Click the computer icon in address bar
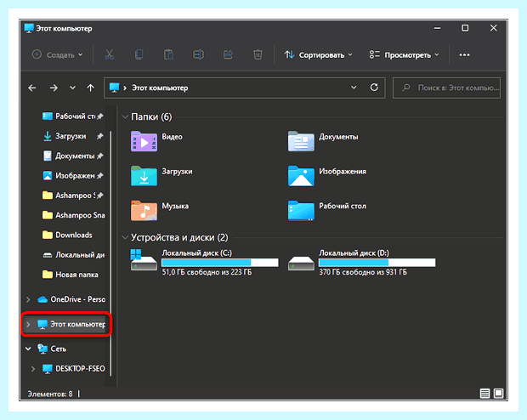 (115, 88)
